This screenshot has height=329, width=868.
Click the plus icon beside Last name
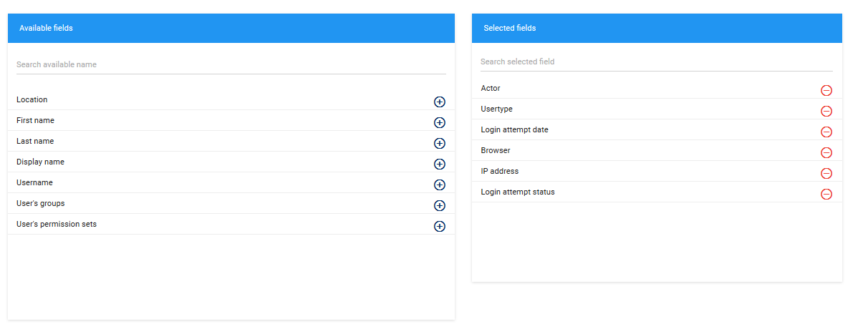[x=440, y=144]
